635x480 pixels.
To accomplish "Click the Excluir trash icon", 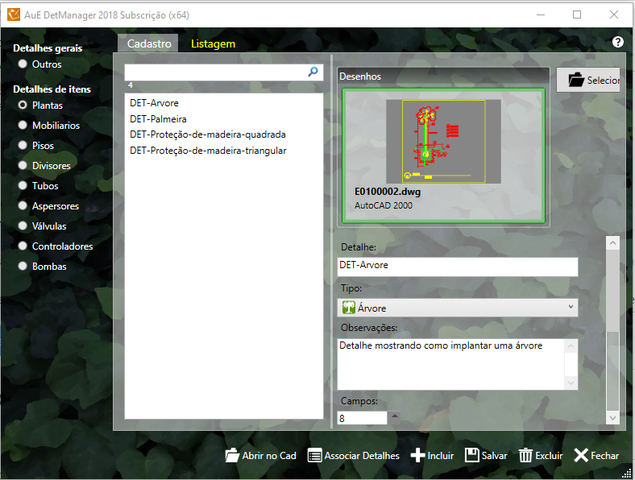I will point(525,455).
